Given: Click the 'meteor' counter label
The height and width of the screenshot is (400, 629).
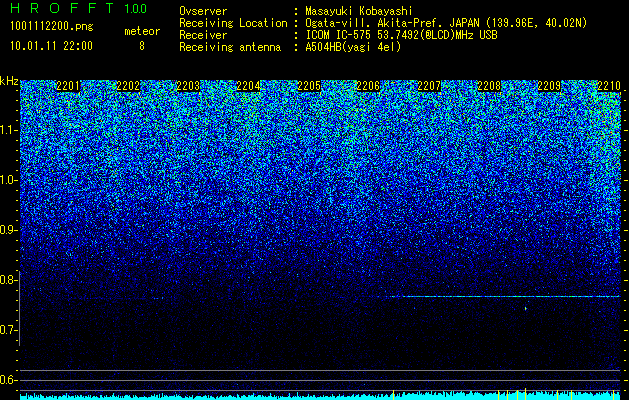Looking at the screenshot, I should 142,31.
